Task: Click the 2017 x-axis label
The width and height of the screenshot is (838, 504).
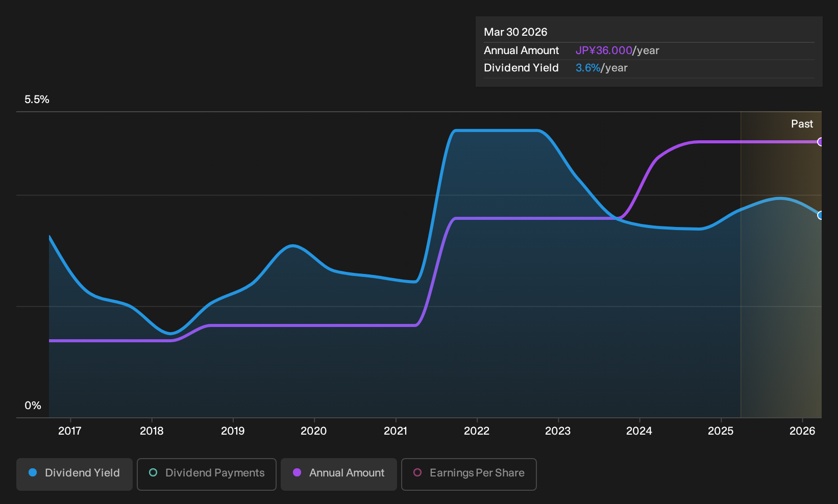Action: [x=70, y=431]
